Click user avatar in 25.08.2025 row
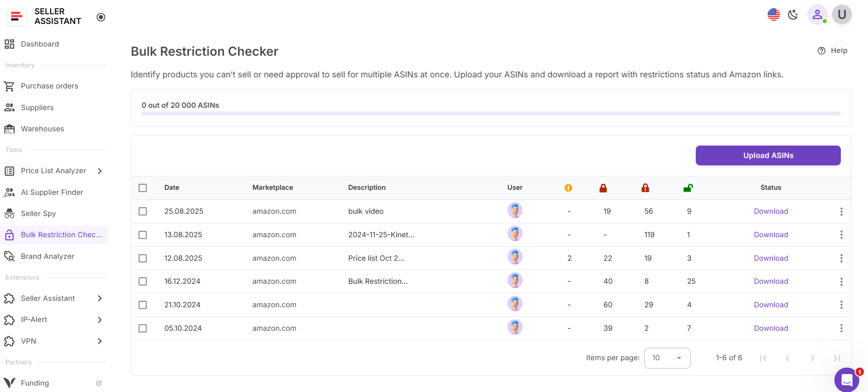 point(515,211)
